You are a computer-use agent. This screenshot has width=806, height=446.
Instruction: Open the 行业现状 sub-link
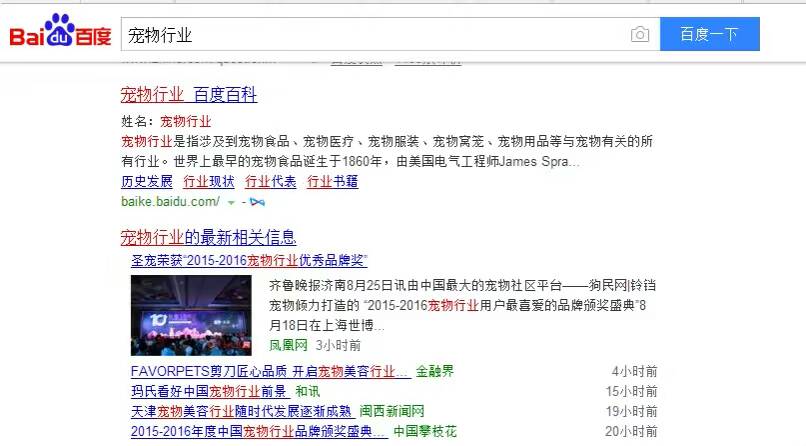coord(209,182)
